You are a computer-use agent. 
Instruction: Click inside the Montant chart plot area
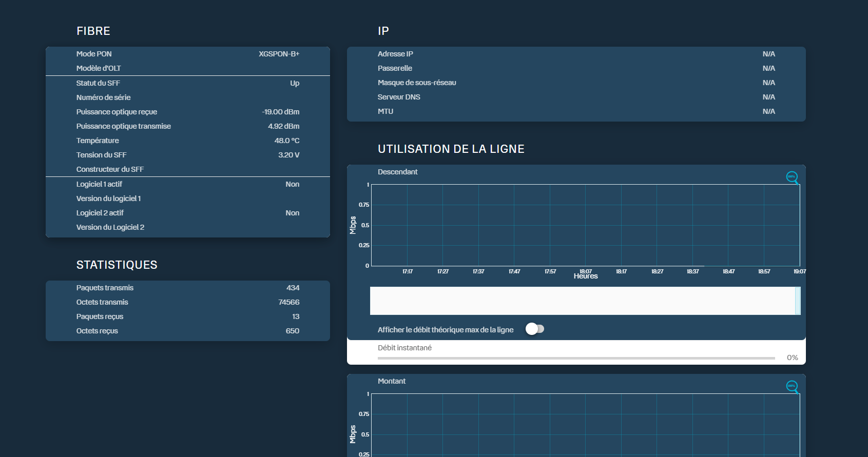585,425
